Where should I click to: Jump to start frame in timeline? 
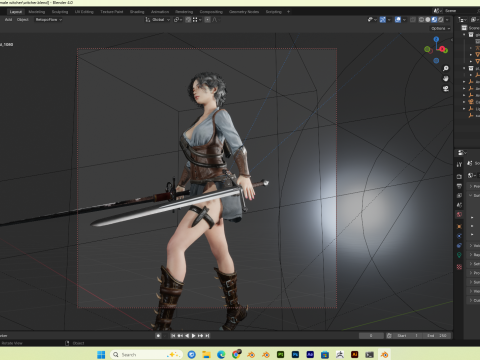point(173,336)
